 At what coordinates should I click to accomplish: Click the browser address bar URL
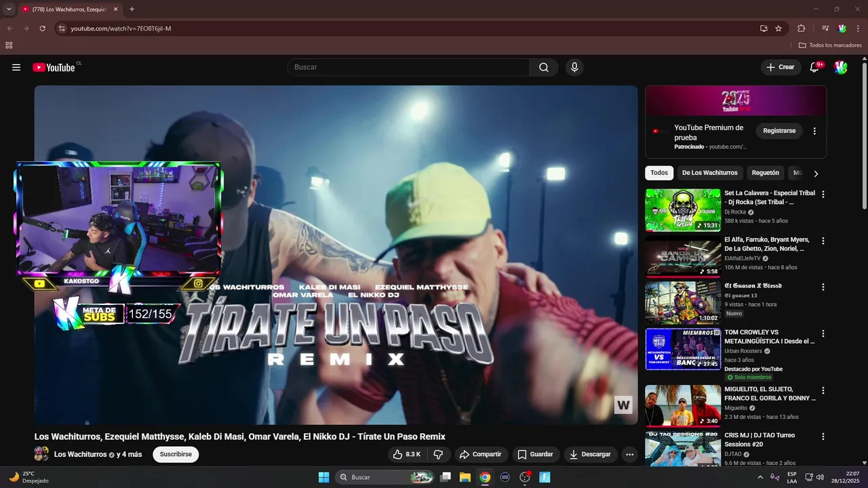tap(121, 28)
